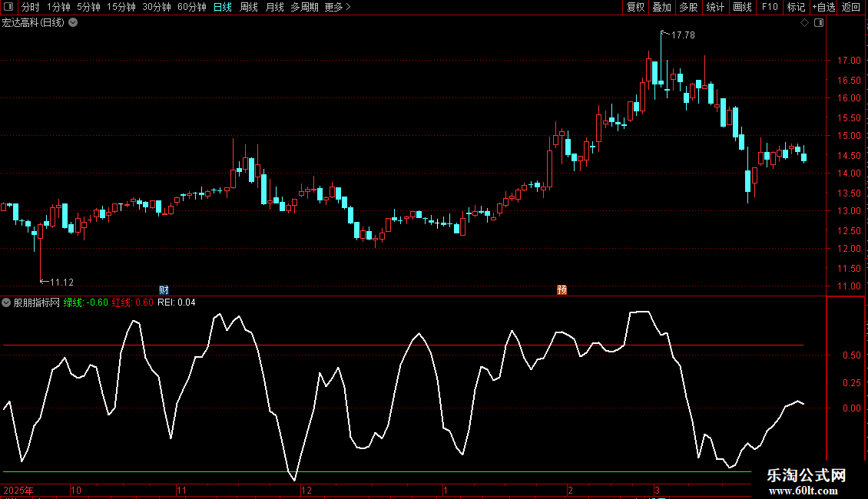Click the 0.50 indicator axis label

click(851, 355)
